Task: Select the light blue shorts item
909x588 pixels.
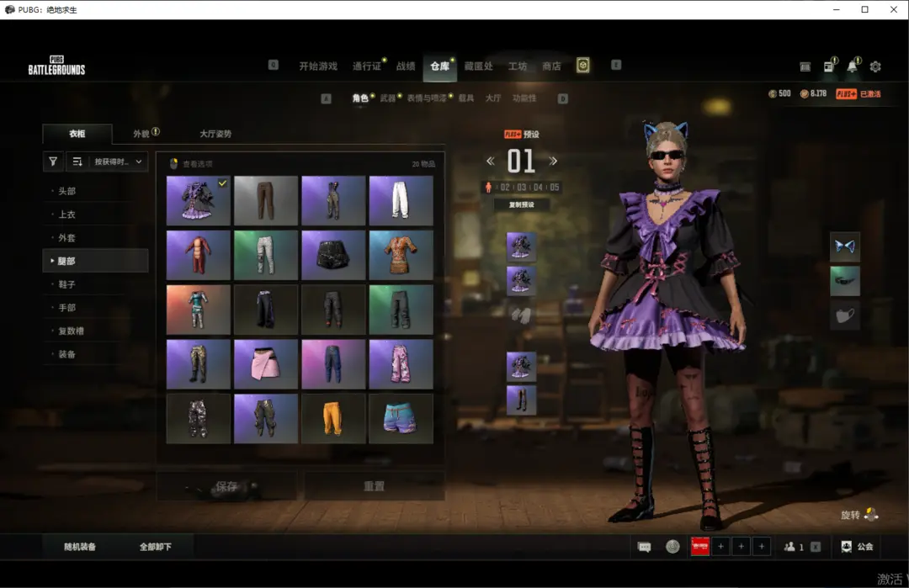Action: click(x=401, y=418)
